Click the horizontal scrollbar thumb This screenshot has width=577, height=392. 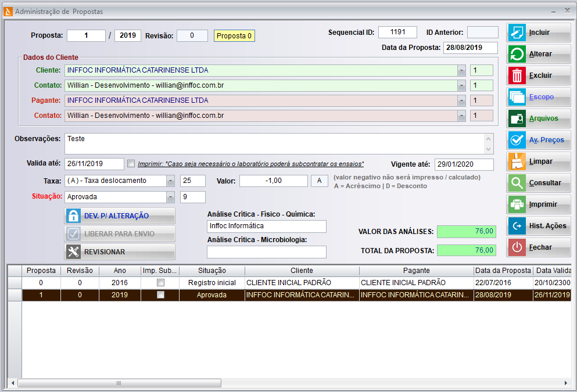(119, 383)
